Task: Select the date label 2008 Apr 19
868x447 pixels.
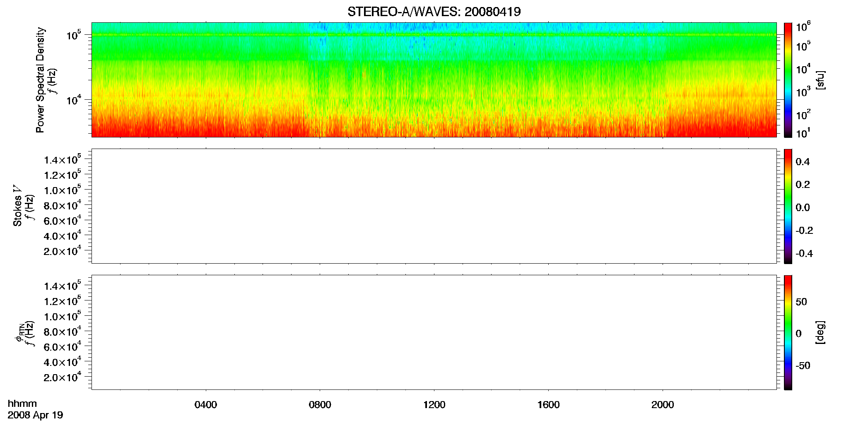Action: (35, 415)
